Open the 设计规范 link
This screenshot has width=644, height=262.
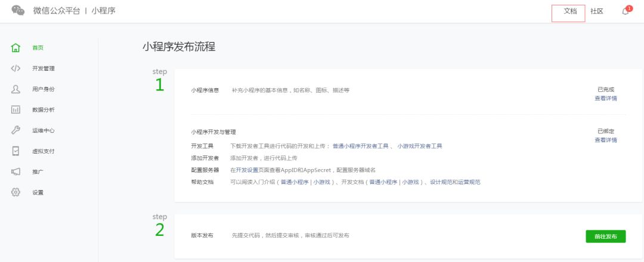441,182
